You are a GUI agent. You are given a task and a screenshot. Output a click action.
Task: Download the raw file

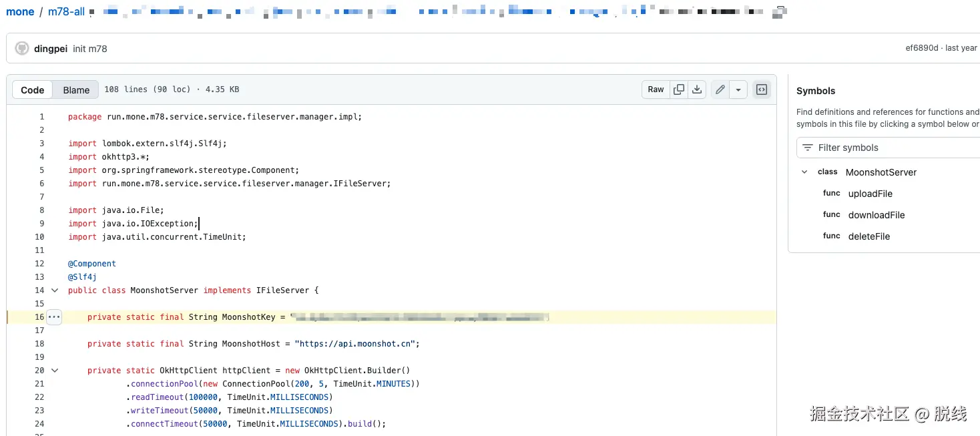coord(697,89)
